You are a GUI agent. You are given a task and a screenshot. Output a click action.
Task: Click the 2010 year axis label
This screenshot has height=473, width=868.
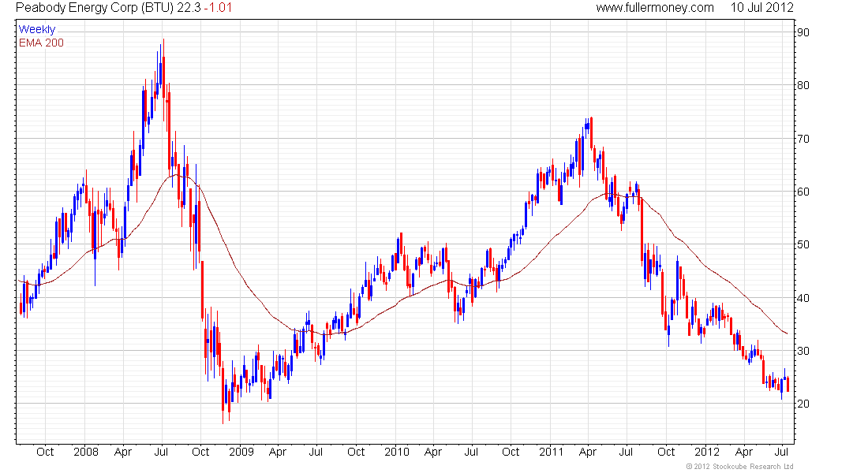pos(396,452)
